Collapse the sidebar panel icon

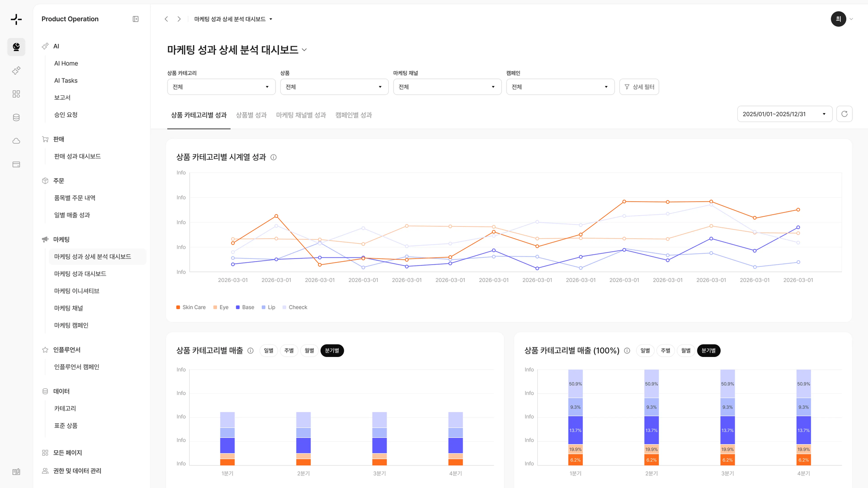(x=135, y=19)
